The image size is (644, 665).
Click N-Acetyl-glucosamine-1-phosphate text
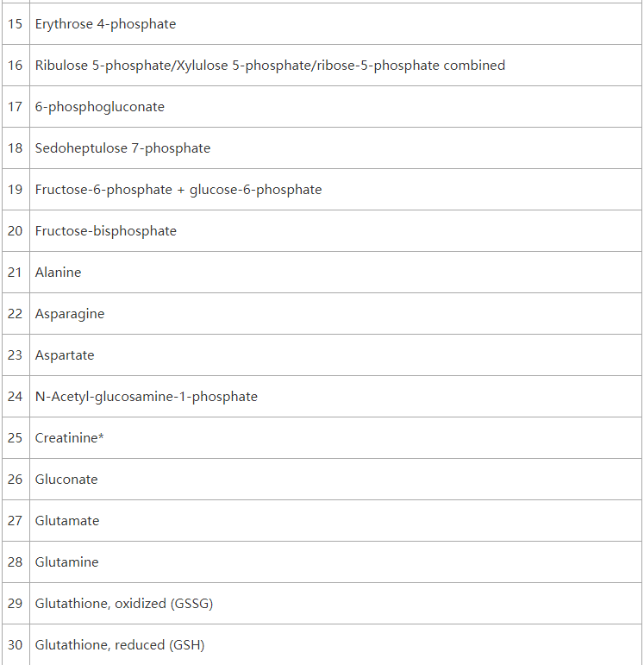coord(147,397)
